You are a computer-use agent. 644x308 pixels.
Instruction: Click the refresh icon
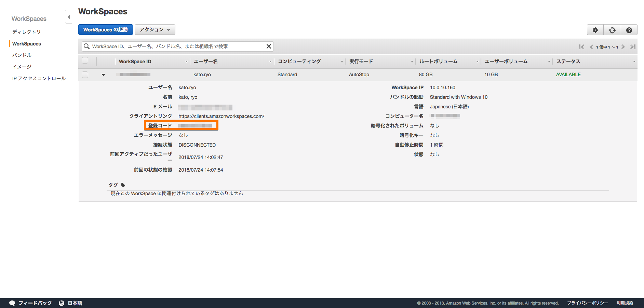[612, 30]
